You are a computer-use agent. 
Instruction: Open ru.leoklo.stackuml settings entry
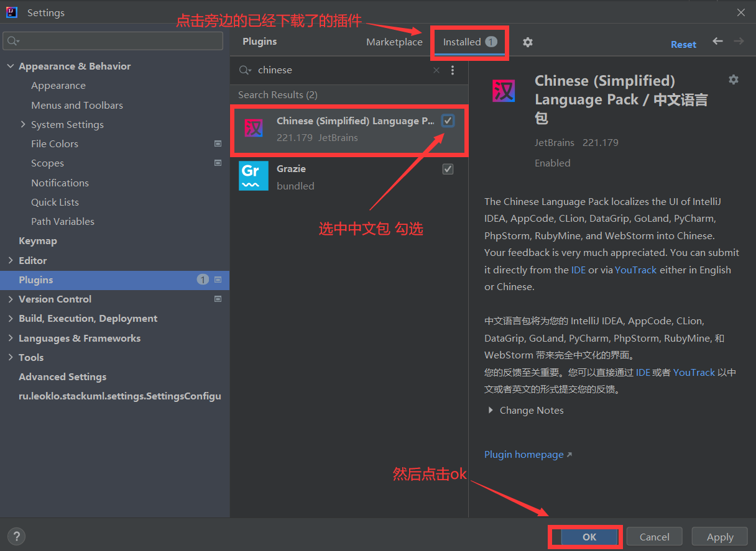pyautogui.click(x=119, y=396)
